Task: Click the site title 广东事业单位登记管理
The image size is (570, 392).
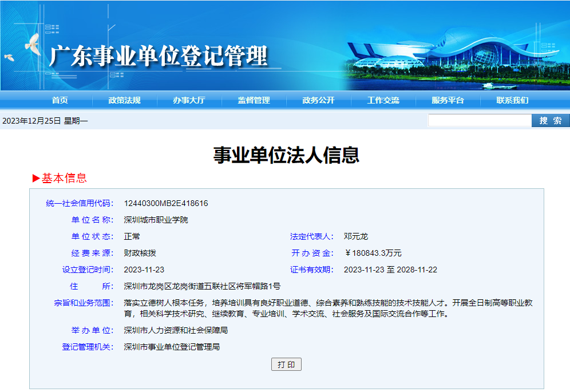Action: tap(159, 56)
